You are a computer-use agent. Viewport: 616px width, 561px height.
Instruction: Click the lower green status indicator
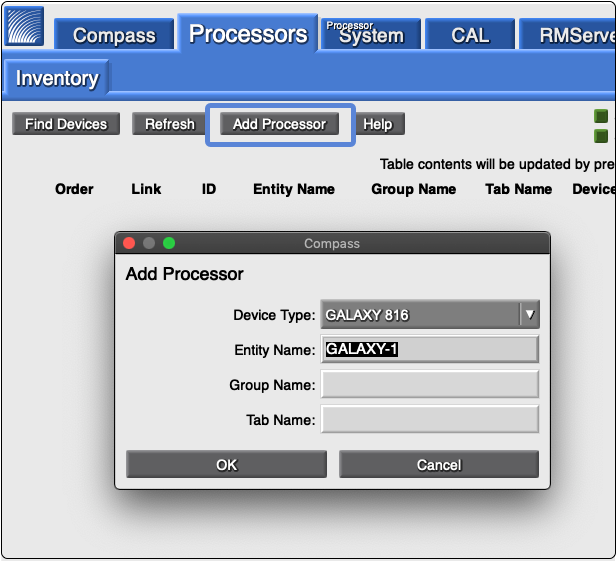tap(601, 136)
